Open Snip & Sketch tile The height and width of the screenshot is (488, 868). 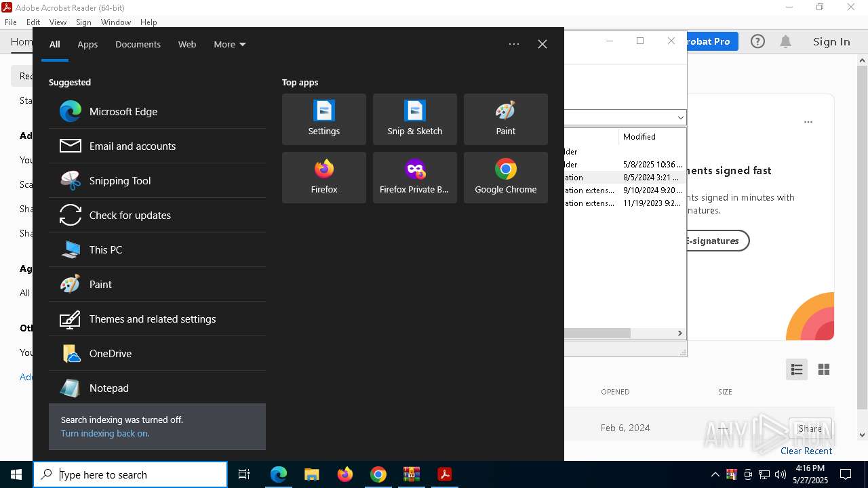[415, 119]
